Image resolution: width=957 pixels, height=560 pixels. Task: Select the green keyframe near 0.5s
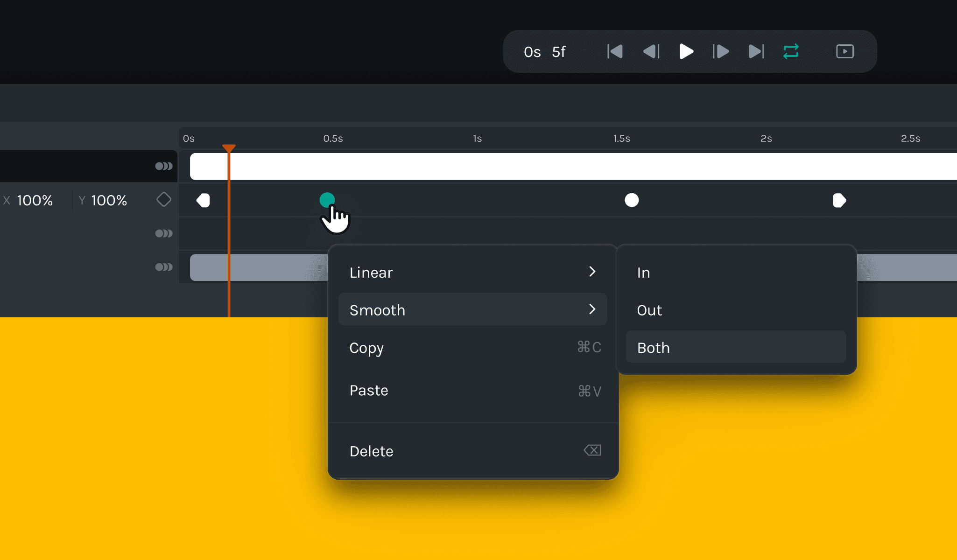pyautogui.click(x=327, y=200)
